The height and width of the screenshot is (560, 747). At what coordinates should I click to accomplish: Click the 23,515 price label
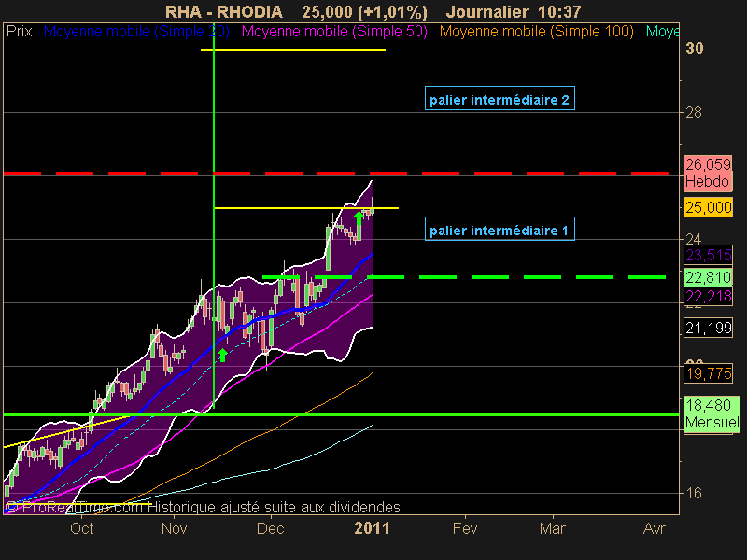[708, 255]
